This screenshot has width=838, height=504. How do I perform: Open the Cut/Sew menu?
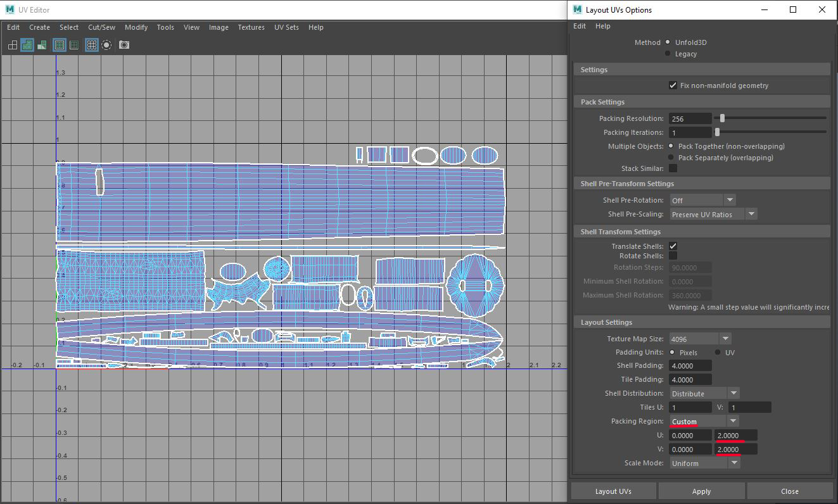(x=101, y=27)
